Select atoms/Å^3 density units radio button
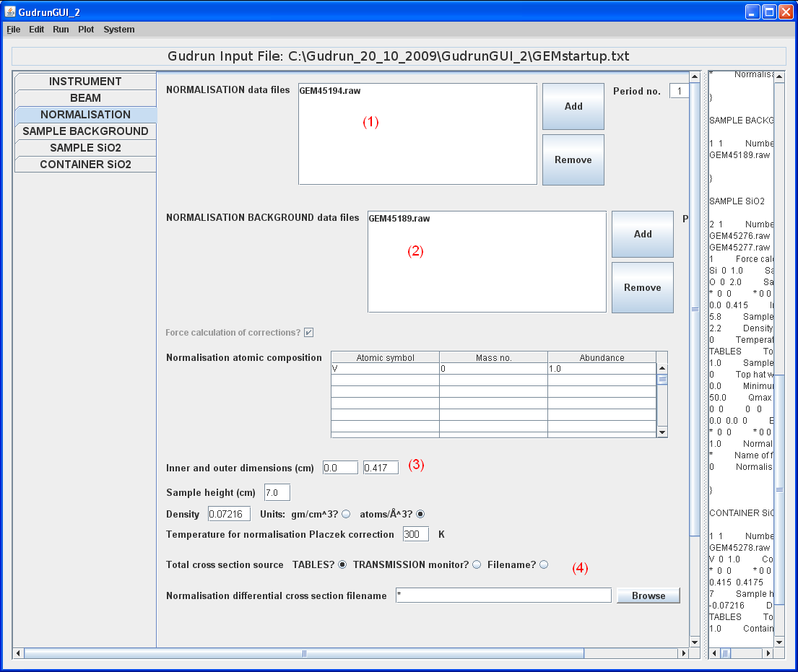This screenshot has height=672, width=798. pos(421,514)
